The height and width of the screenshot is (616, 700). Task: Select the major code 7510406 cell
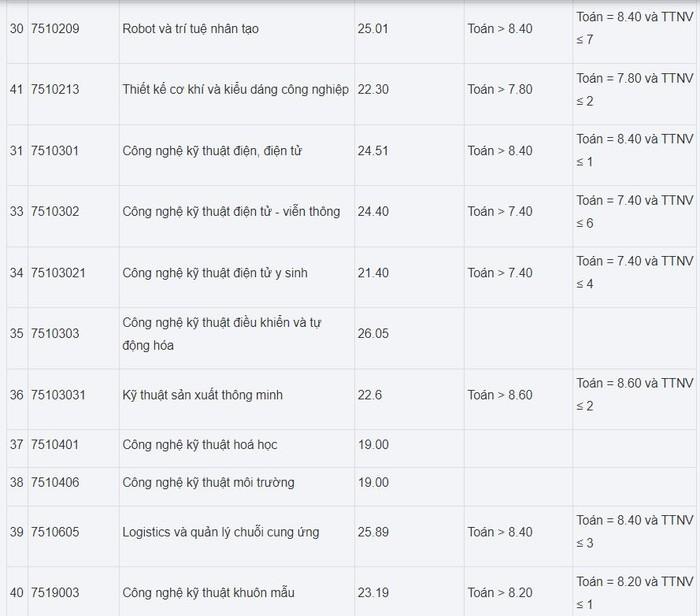[55, 482]
